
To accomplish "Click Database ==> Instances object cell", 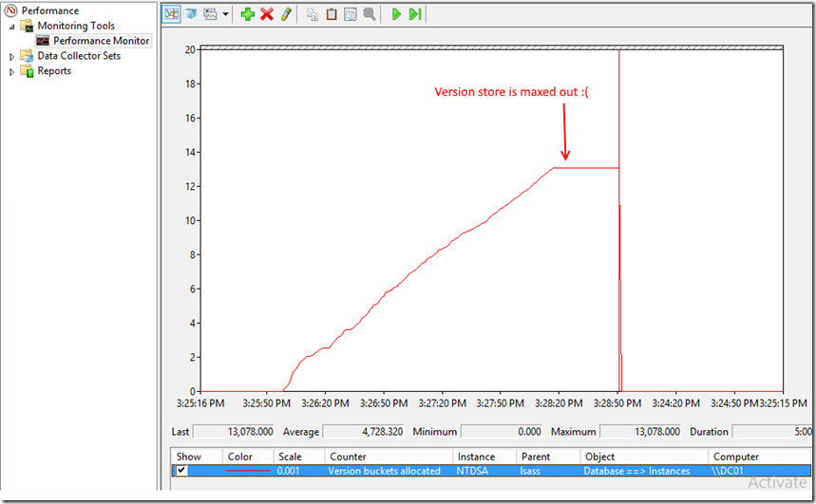I will coord(637,471).
